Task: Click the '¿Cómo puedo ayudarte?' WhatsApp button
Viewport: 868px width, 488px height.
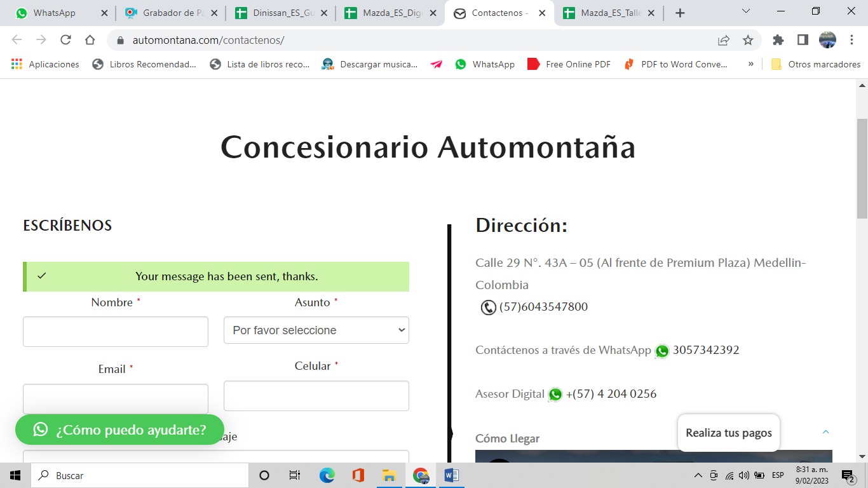Action: click(119, 430)
